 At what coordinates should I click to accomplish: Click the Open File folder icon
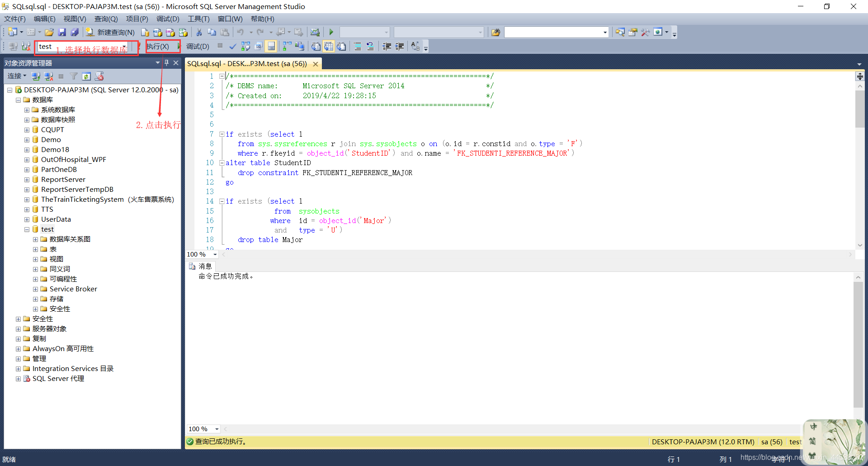pos(49,32)
